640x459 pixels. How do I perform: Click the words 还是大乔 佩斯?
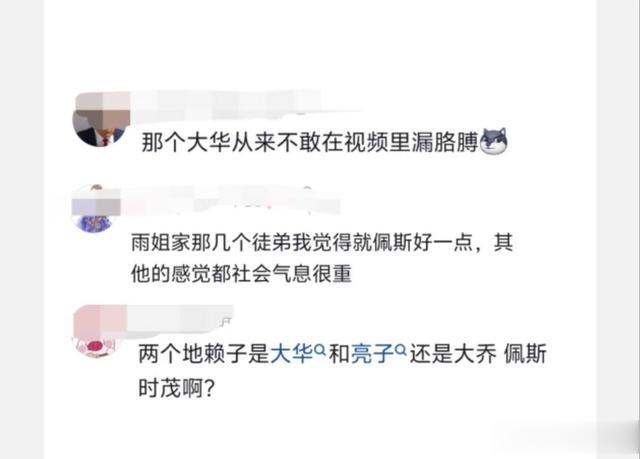(478, 354)
